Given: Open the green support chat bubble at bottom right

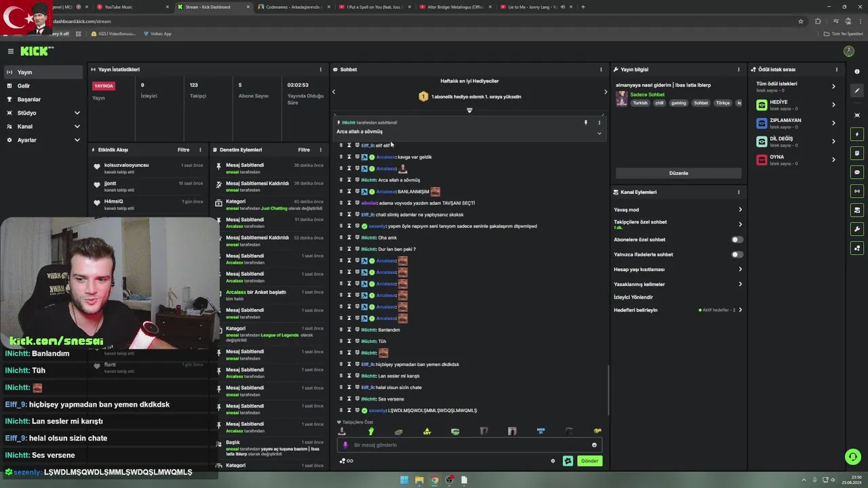Looking at the screenshot, I should tap(853, 457).
